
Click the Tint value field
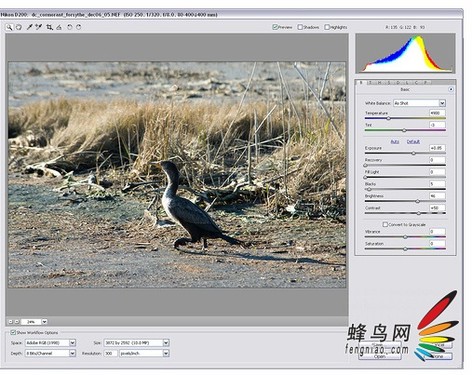437,125
